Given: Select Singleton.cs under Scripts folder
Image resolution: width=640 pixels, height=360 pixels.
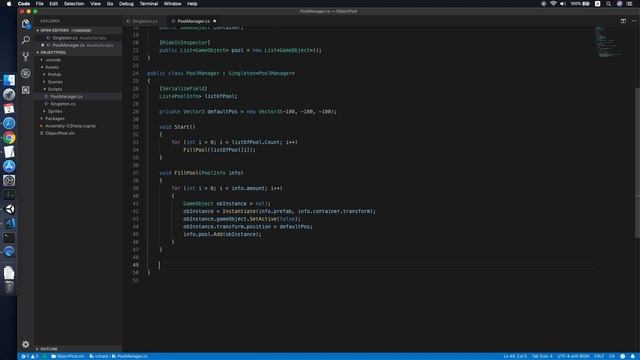Looking at the screenshot, I should pyautogui.click(x=78, y=104).
